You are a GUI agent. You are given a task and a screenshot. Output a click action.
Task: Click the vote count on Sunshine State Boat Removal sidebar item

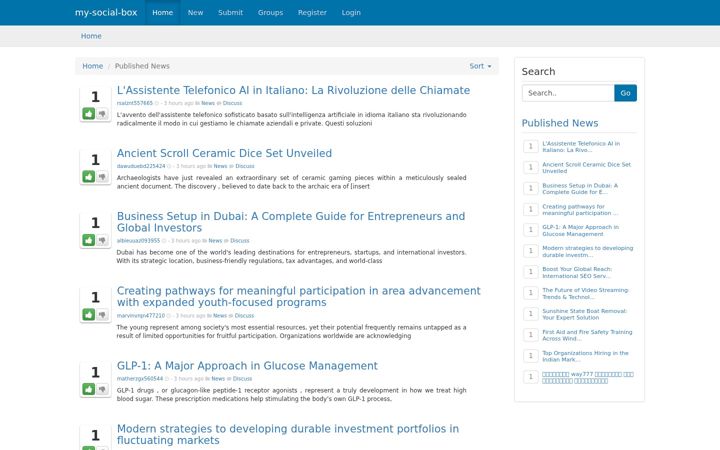pos(531,314)
